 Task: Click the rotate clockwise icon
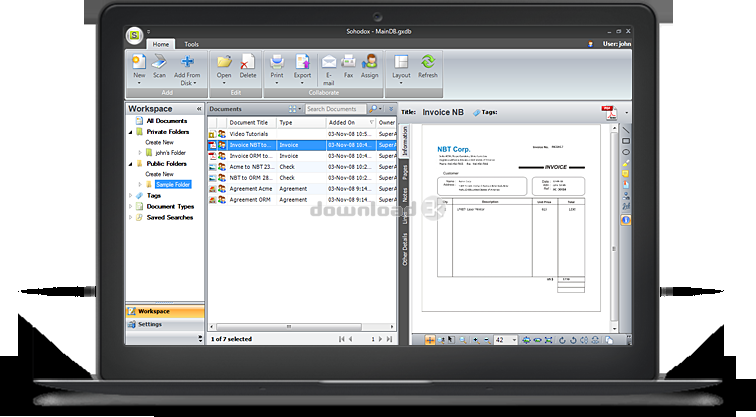point(562,340)
